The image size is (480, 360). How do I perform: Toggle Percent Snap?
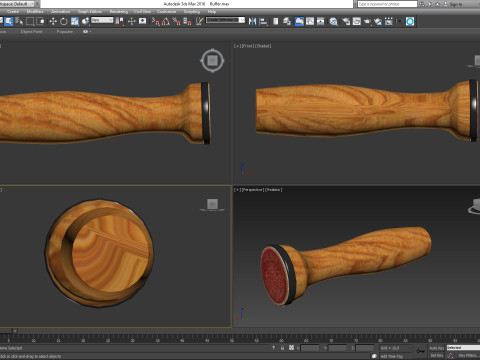(x=176, y=21)
